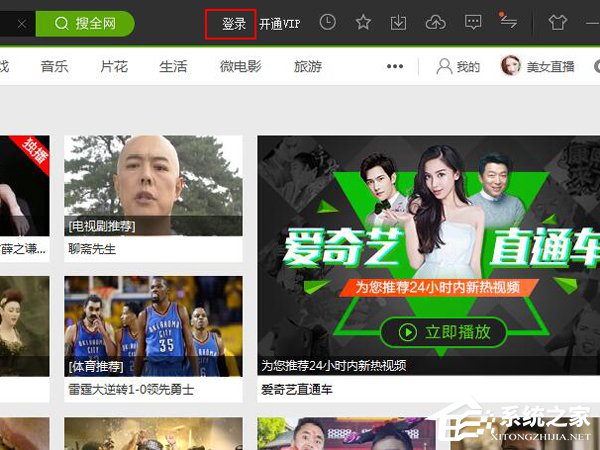Open the 聊斋先生 video thumbnail

click(153, 186)
